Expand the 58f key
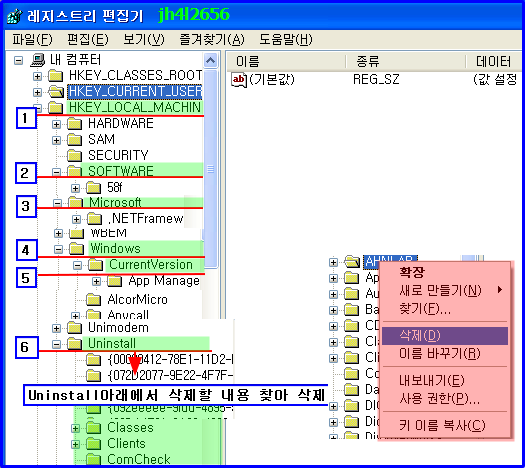Viewport: 525px width, 468px height. 75,188
